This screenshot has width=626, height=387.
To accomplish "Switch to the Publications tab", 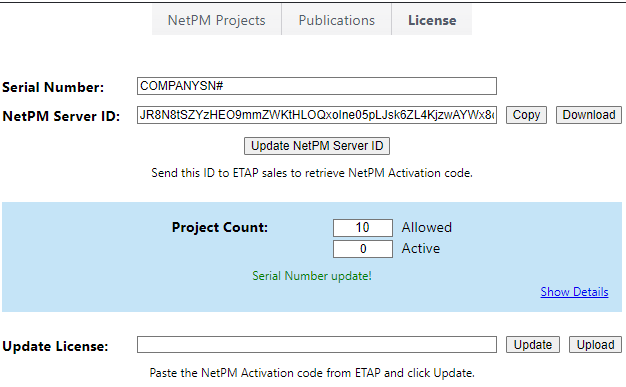I will 337,20.
